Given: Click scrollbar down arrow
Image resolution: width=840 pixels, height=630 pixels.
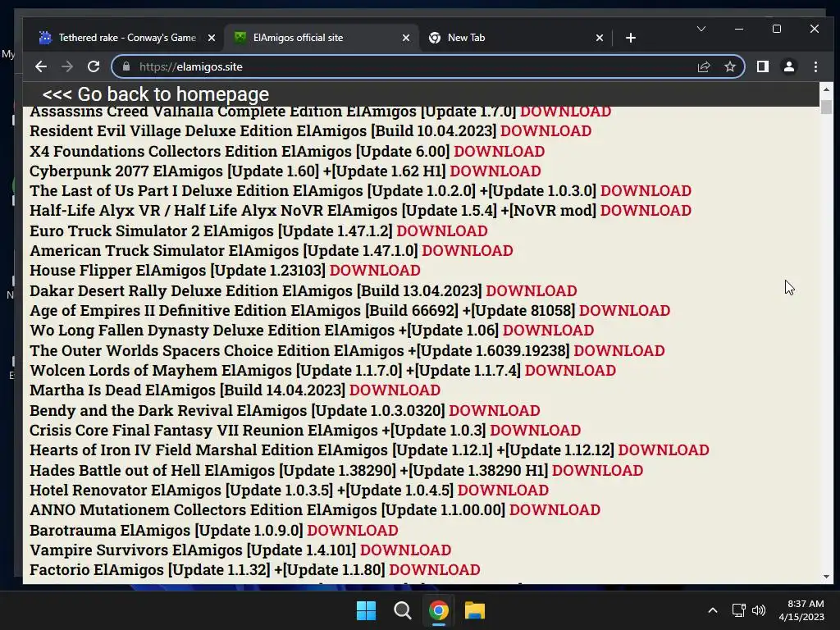Looking at the screenshot, I should pyautogui.click(x=826, y=577).
